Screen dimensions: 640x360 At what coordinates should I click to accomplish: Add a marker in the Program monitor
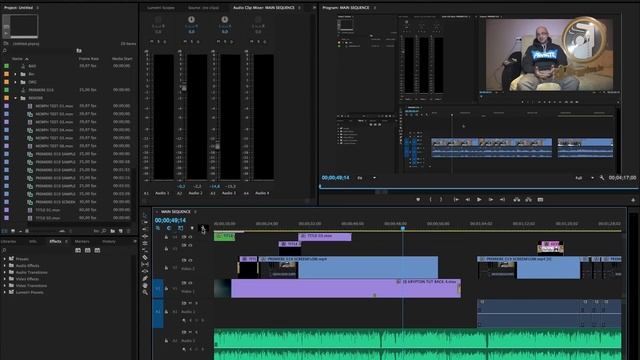pyautogui.click(x=418, y=200)
